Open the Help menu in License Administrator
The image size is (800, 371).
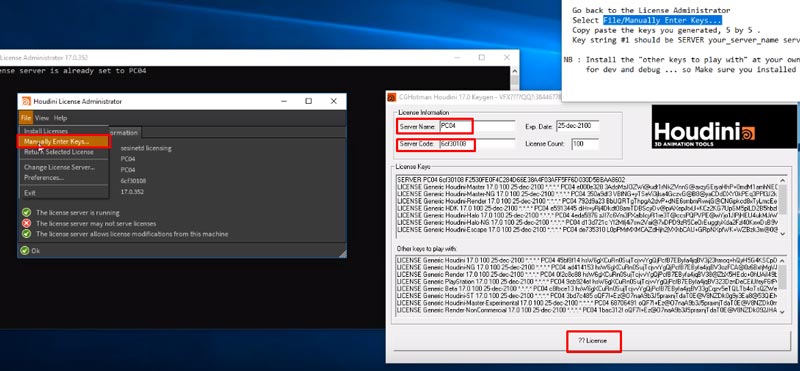[x=60, y=118]
